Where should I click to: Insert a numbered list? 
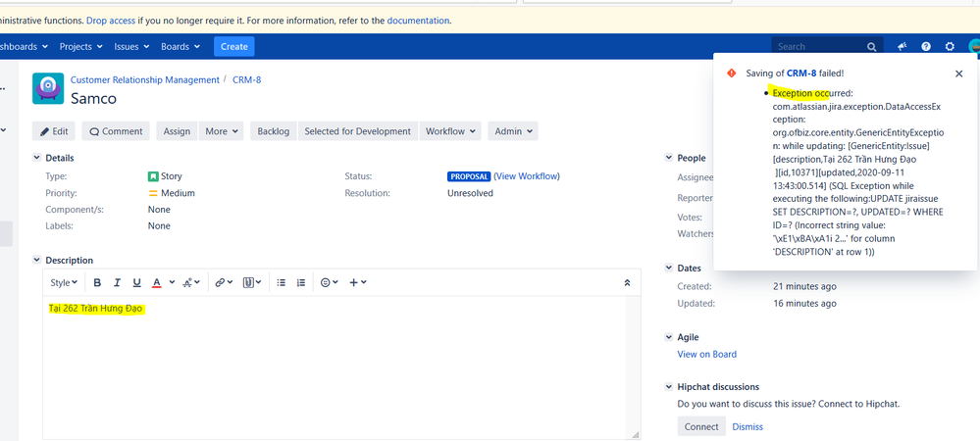pyautogui.click(x=301, y=282)
